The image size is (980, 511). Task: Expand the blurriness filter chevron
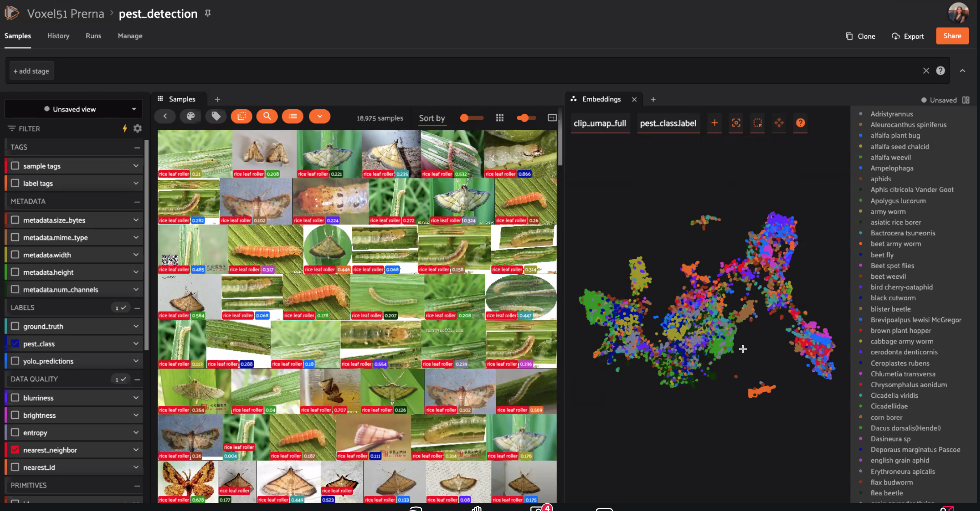pyautogui.click(x=136, y=398)
